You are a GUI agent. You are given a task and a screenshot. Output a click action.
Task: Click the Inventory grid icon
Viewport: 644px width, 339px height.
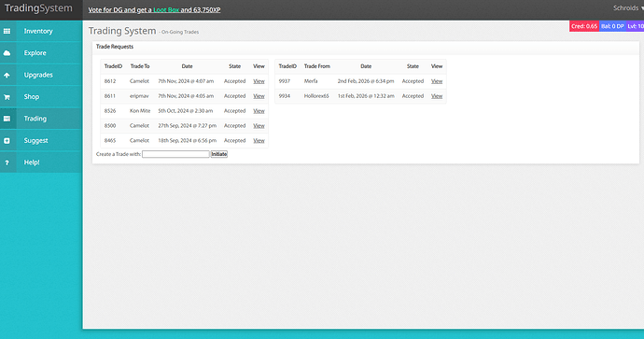(7, 31)
